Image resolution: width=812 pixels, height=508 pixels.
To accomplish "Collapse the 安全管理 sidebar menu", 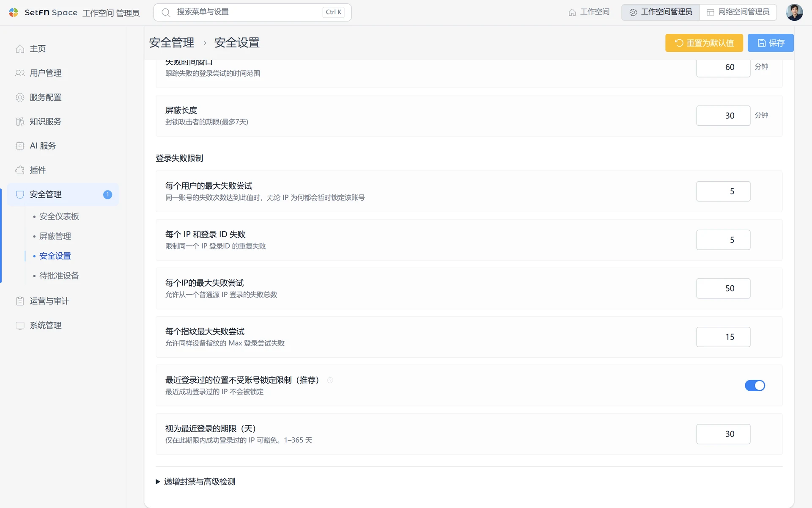I will pos(63,194).
